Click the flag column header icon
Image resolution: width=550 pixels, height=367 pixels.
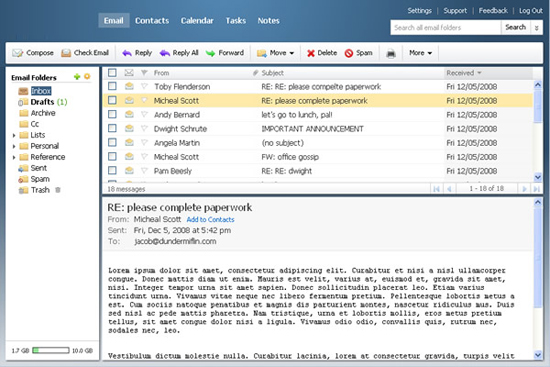click(144, 73)
